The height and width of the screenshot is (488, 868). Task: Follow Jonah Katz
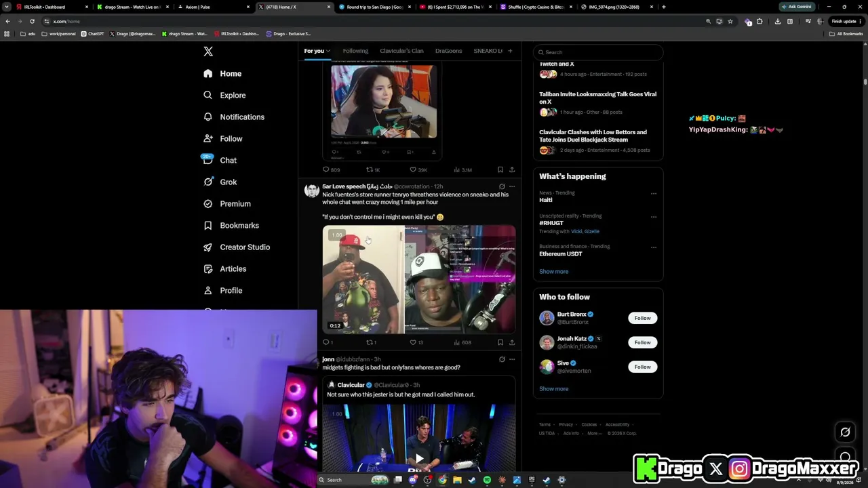(642, 342)
